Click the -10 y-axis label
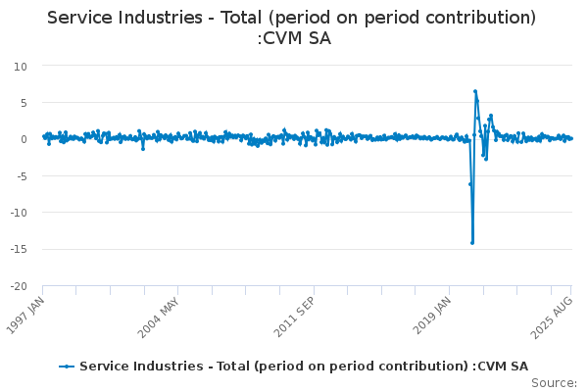This screenshot has height=392, width=588. click(19, 213)
